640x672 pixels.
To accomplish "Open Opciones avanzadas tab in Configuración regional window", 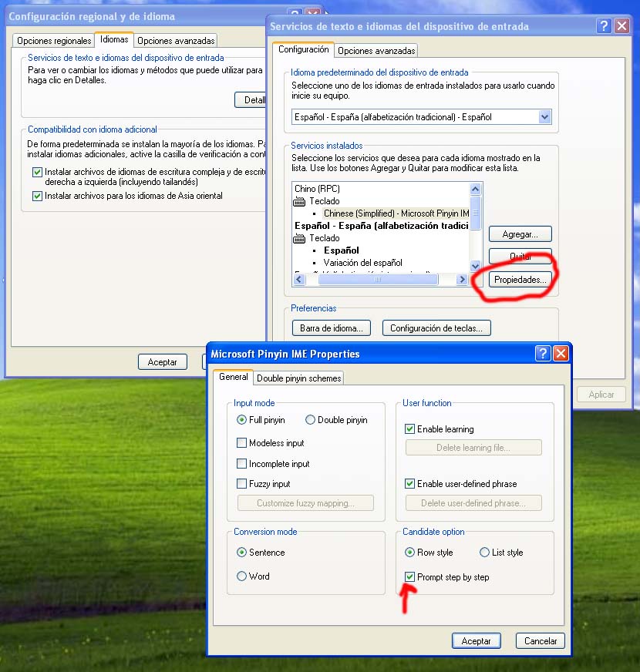I will tap(176, 41).
